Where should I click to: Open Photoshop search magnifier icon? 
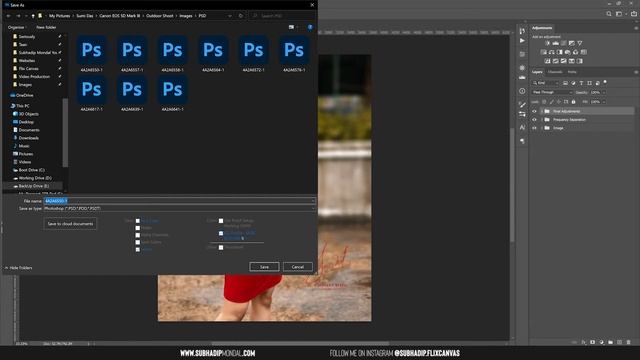[x=609, y=14]
